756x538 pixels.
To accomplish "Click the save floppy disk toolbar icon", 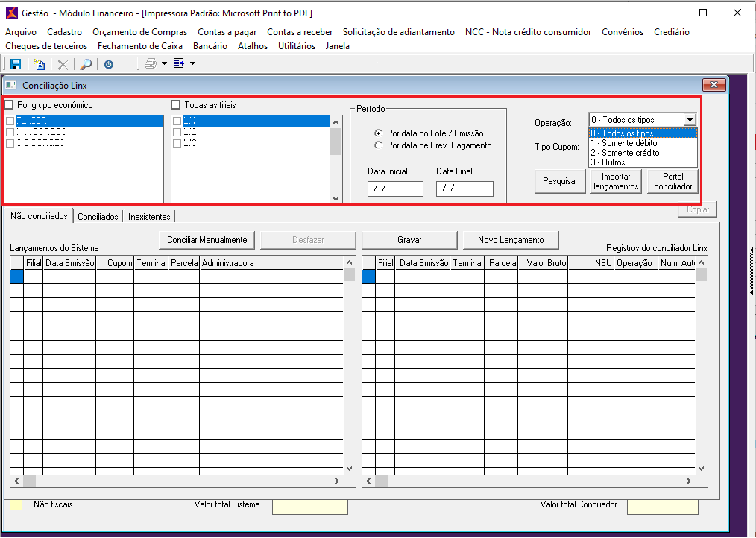I will pos(15,64).
